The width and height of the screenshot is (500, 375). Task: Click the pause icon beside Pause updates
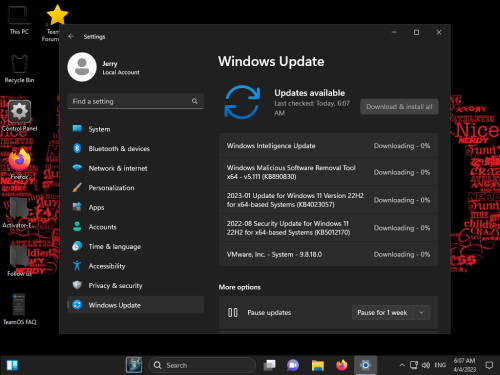pos(233,312)
